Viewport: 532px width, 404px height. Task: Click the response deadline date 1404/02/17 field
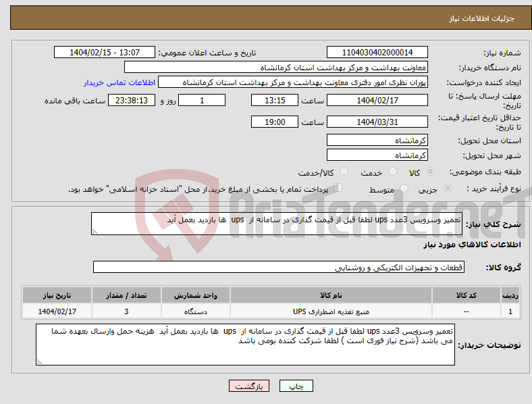point(377,100)
